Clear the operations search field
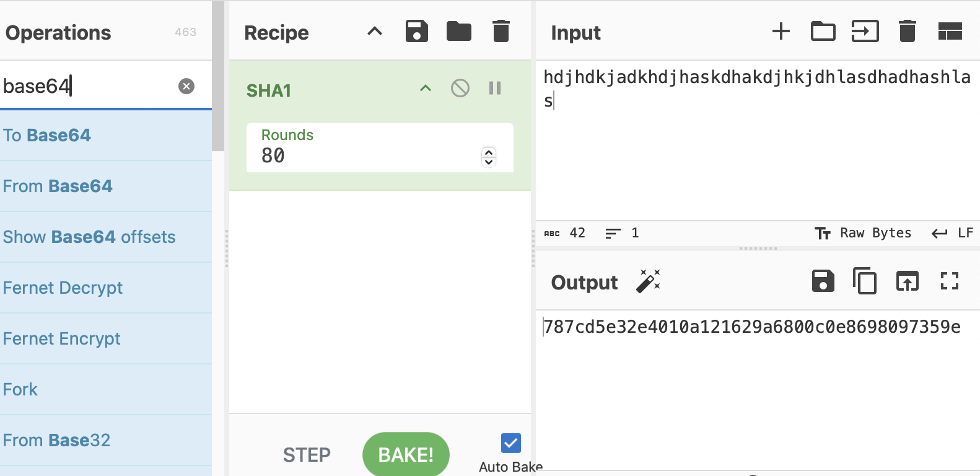 point(186,86)
